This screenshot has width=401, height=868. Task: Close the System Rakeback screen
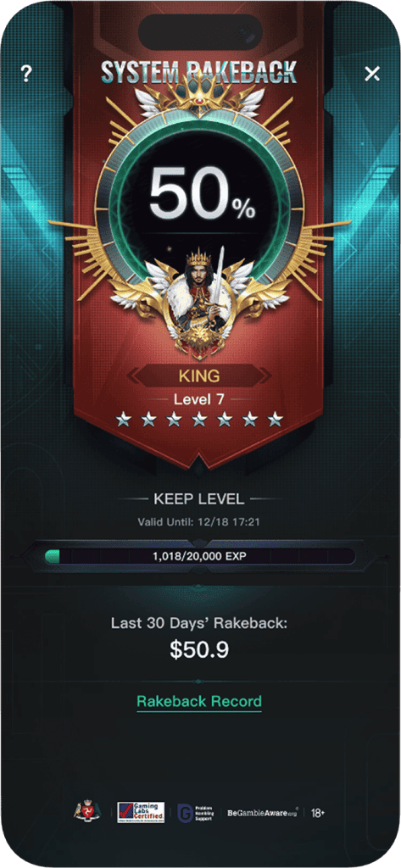[x=372, y=73]
